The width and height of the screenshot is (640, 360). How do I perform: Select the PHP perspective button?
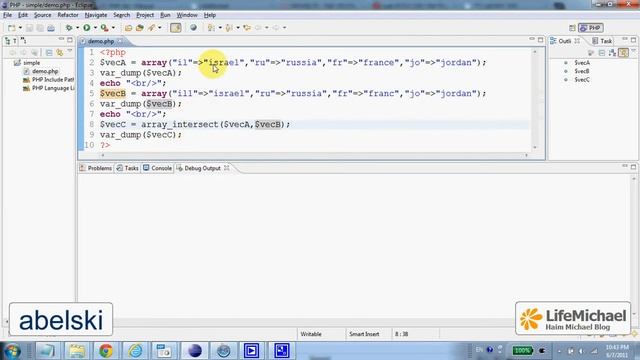pyautogui.click(x=591, y=28)
